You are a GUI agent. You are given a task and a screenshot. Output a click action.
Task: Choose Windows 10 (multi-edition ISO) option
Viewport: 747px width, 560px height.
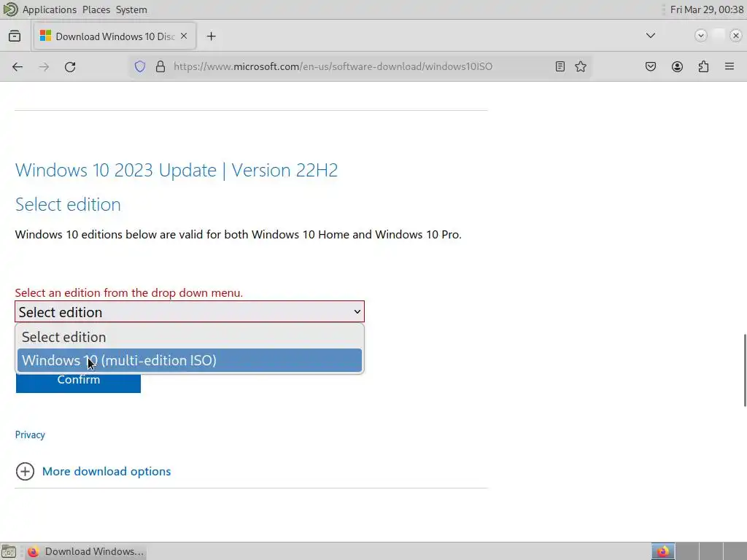point(190,360)
